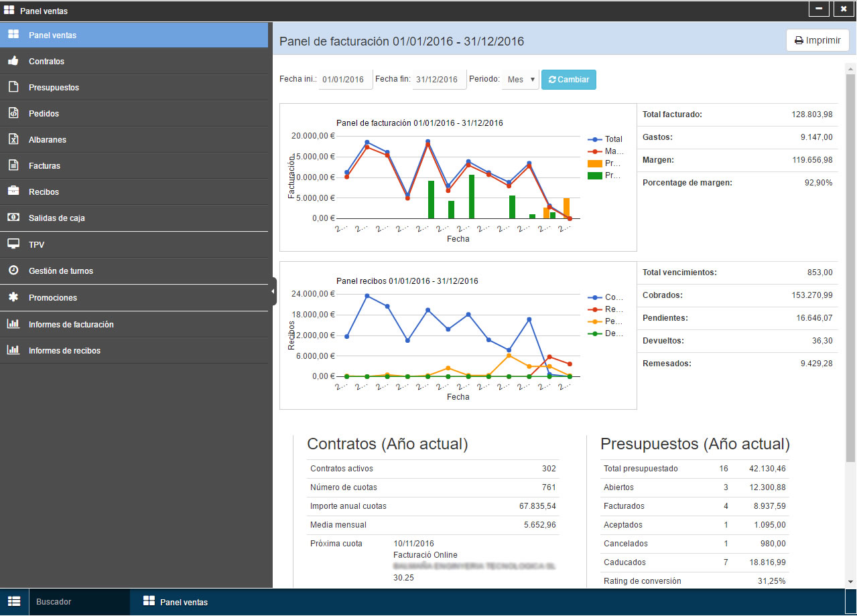Click the Contratos thumbs-up icon
The width and height of the screenshot is (857, 616).
pyautogui.click(x=13, y=61)
